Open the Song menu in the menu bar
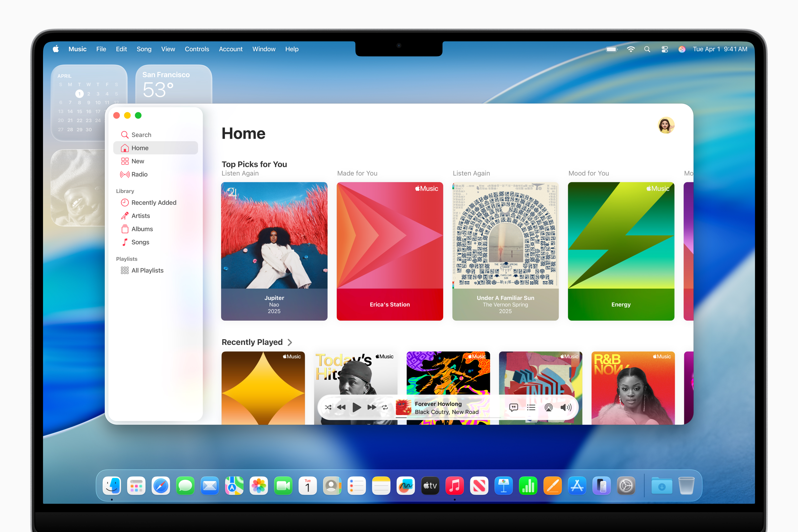Viewport: 798px width, 532px height. [144, 49]
